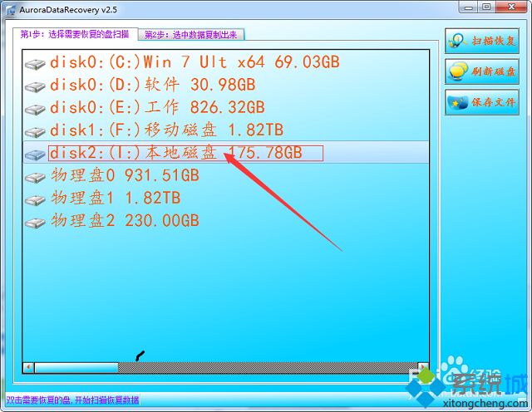
Task: Click drive icon beside disk0 (E:) 工作
Action: 35,109
